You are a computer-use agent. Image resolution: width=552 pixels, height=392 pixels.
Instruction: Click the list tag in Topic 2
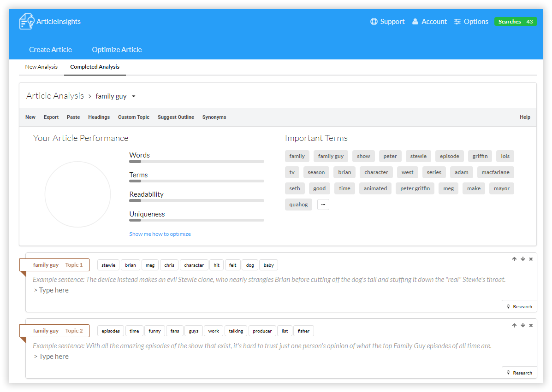pyautogui.click(x=285, y=331)
